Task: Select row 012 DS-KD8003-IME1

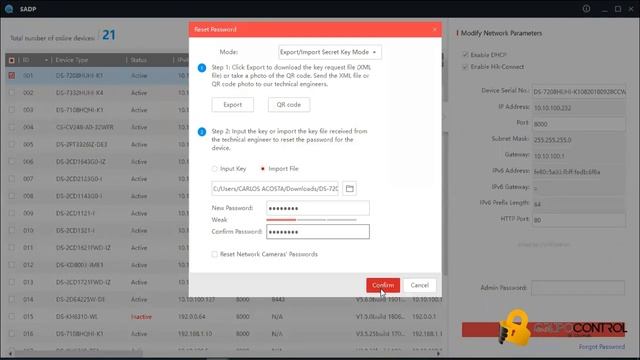Action: (x=97, y=265)
